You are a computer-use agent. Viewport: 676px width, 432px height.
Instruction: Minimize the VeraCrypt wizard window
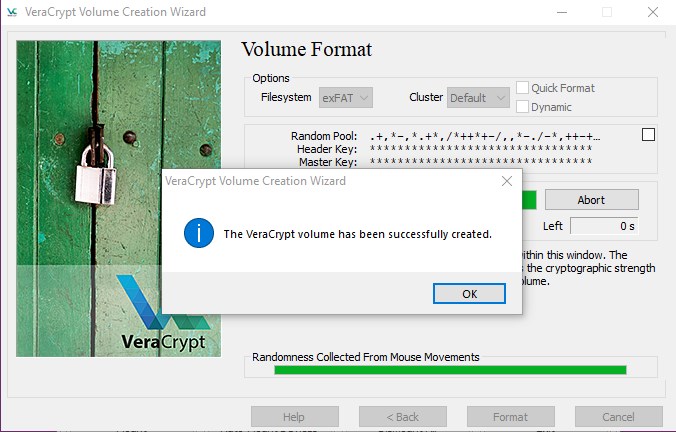[x=562, y=12]
